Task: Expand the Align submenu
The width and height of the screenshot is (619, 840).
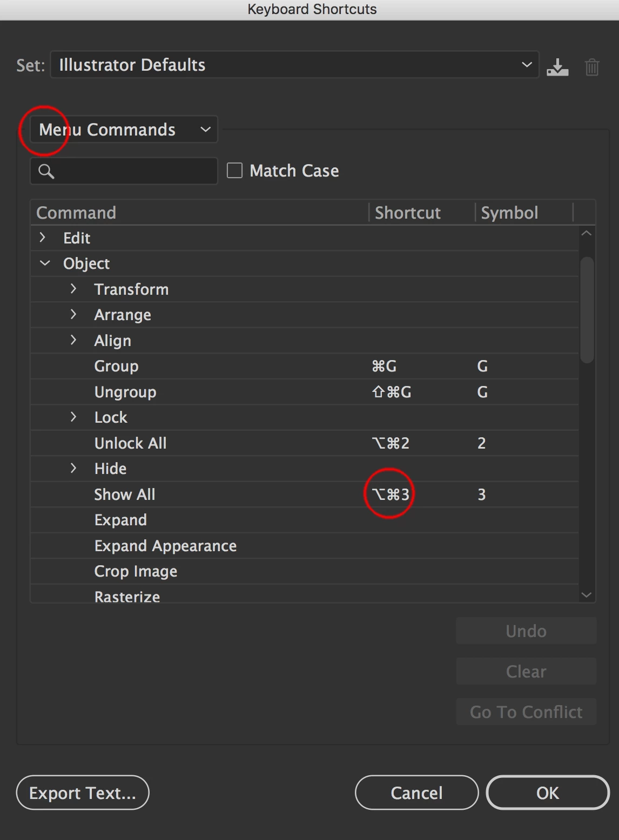Action: tap(73, 340)
